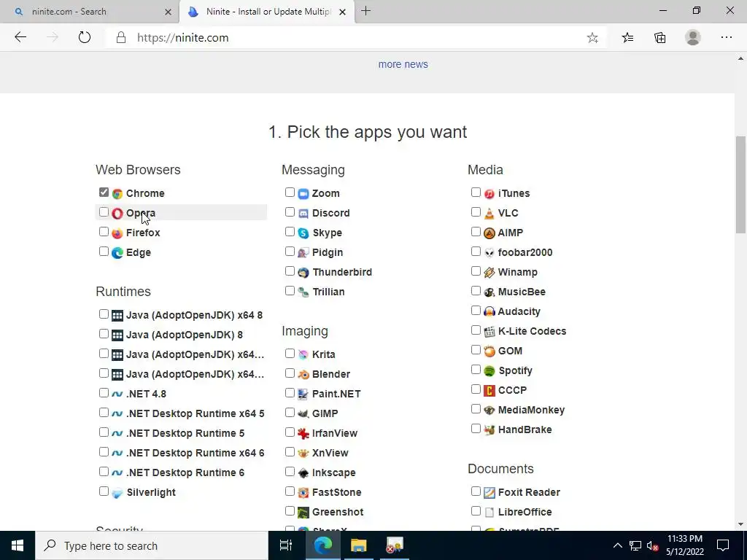Show hidden system tray icons
This screenshot has height=560, width=747.
pos(617,545)
